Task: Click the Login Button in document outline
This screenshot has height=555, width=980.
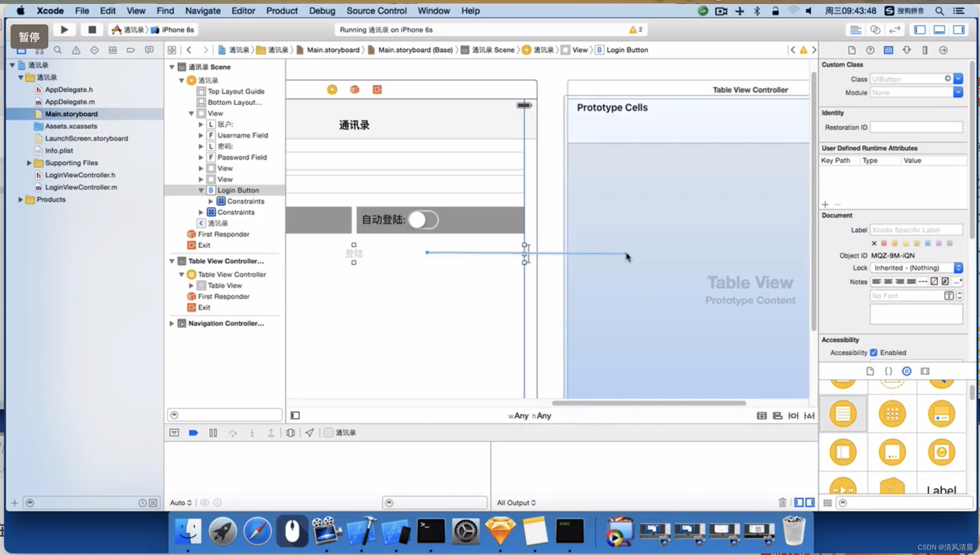Action: tap(238, 190)
